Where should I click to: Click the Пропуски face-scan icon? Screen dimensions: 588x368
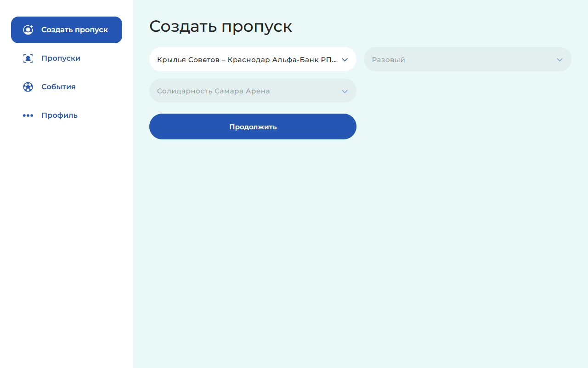(28, 58)
